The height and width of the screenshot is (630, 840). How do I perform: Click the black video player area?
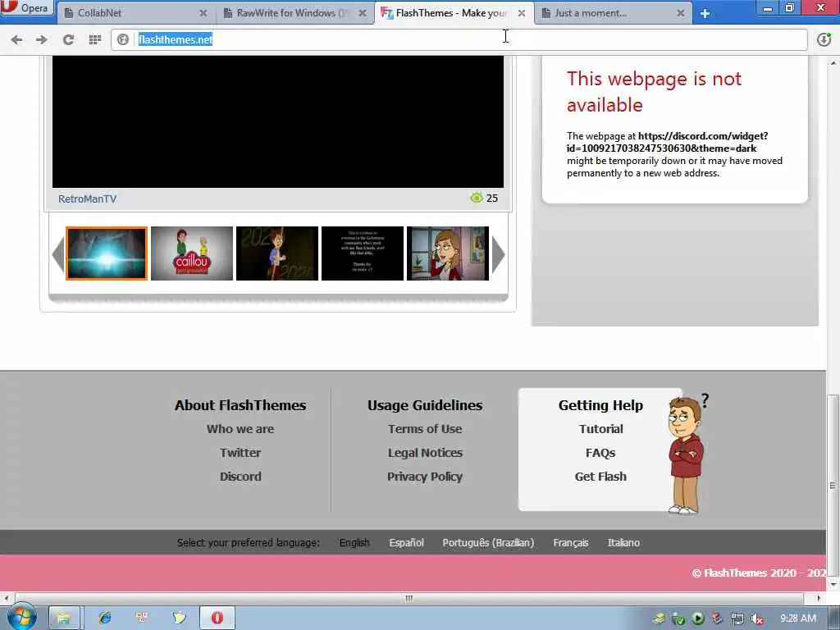pyautogui.click(x=278, y=121)
